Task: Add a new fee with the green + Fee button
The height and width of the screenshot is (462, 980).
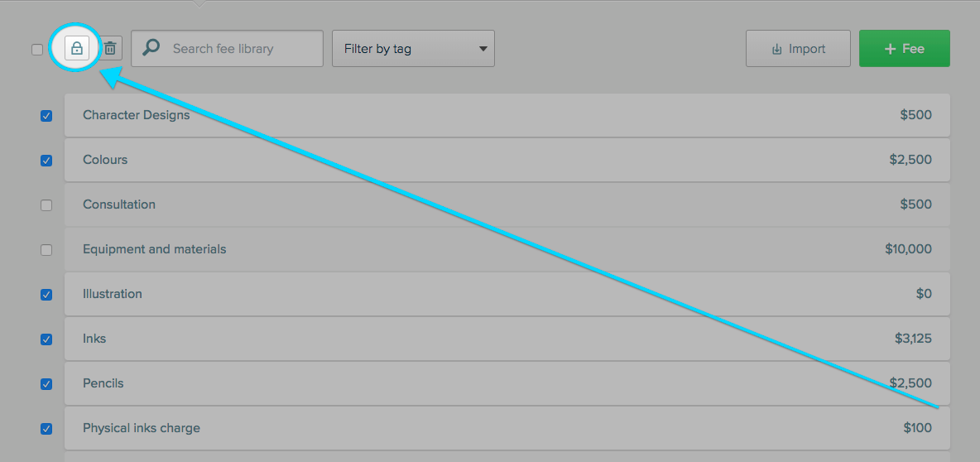Action: tap(905, 48)
